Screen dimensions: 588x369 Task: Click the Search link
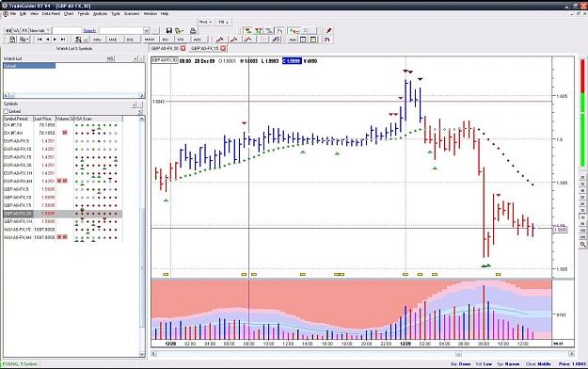(89, 30)
